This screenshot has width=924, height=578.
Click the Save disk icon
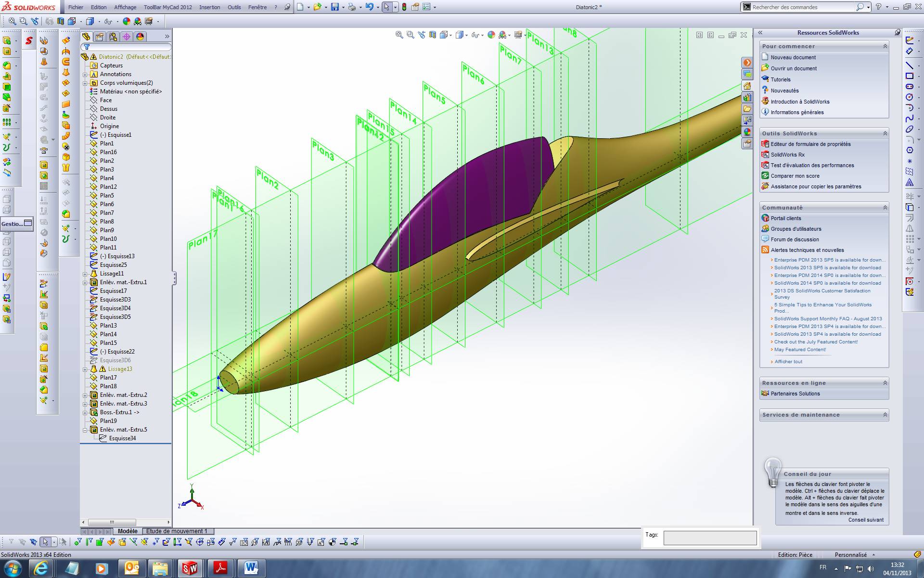point(335,7)
